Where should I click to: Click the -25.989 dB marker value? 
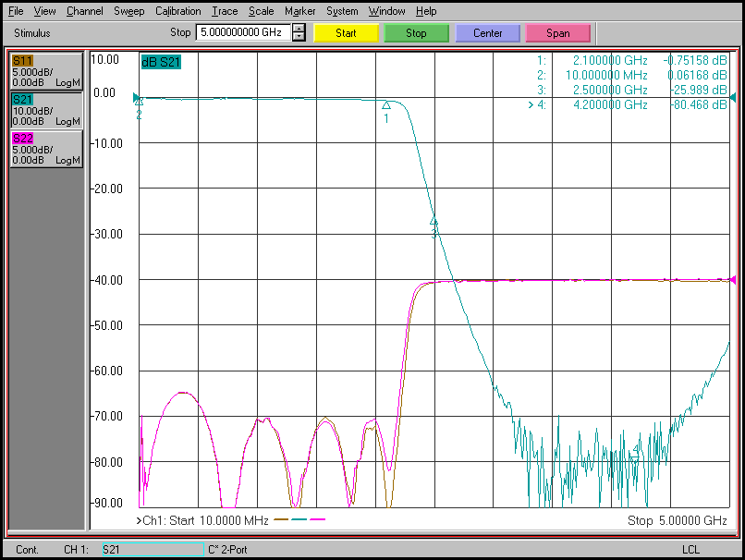tap(699, 90)
